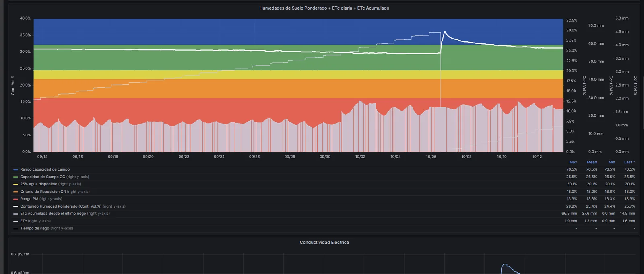Click the 66.5 mm max value of ETc Acumulada
The image size is (644, 274).
tap(569, 214)
